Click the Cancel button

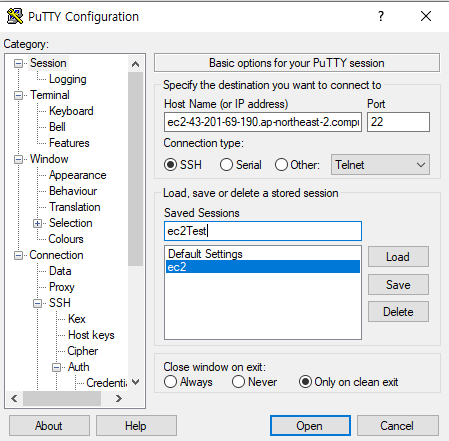pyautogui.click(x=397, y=426)
